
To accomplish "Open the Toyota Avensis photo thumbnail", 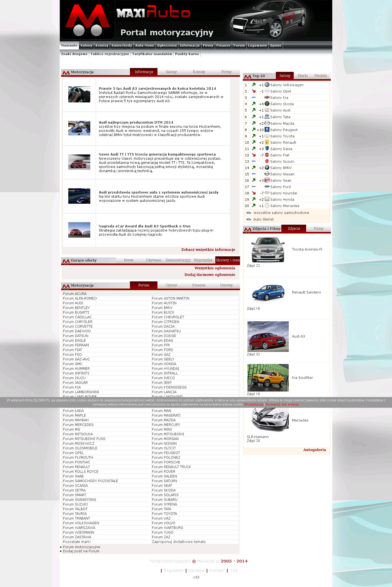I will [x=268, y=249].
